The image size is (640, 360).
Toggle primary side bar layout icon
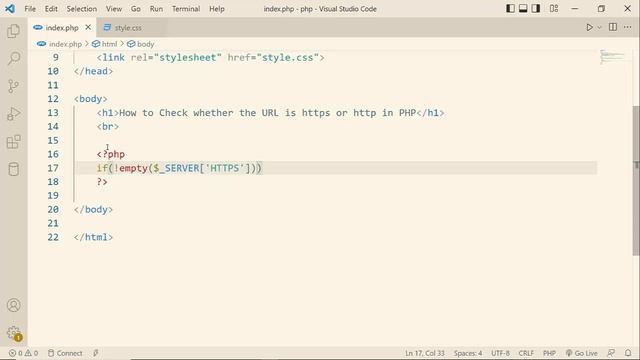510,9
